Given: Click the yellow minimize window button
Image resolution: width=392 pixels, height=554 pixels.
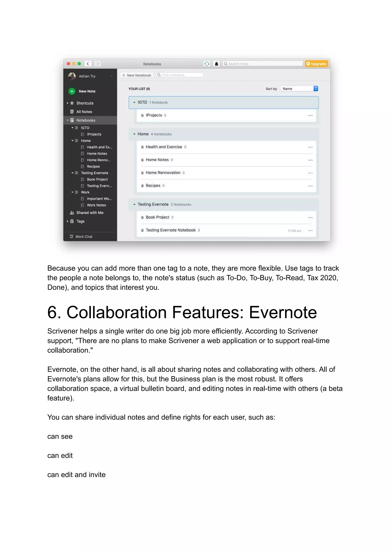Looking at the screenshot, I should tap(74, 64).
